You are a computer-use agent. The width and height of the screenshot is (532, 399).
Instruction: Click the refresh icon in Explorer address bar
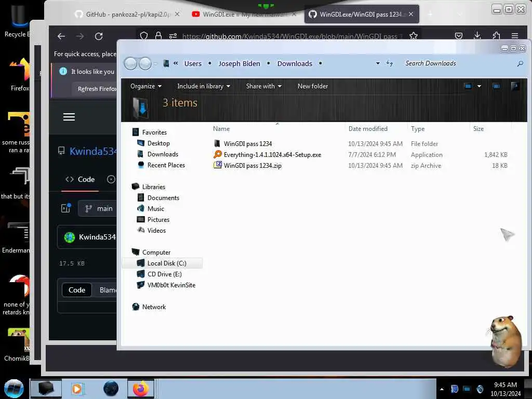(x=390, y=63)
